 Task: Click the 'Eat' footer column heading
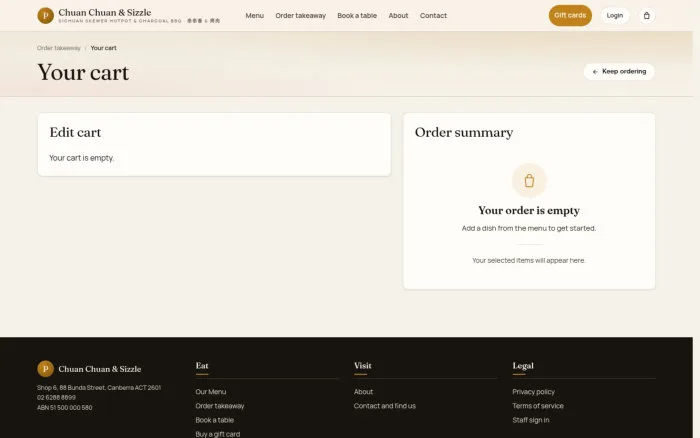[x=202, y=366]
